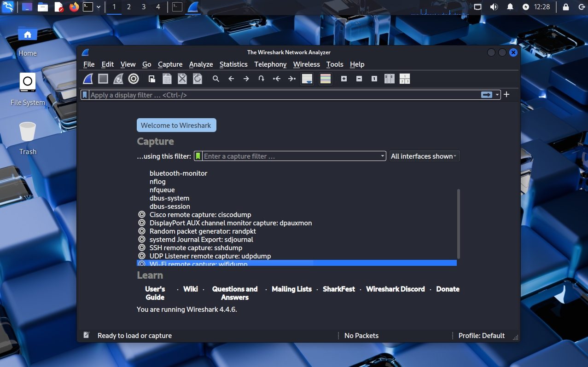Open the 'All interfaces shown' dropdown
This screenshot has width=588, height=367.
pyautogui.click(x=424, y=156)
